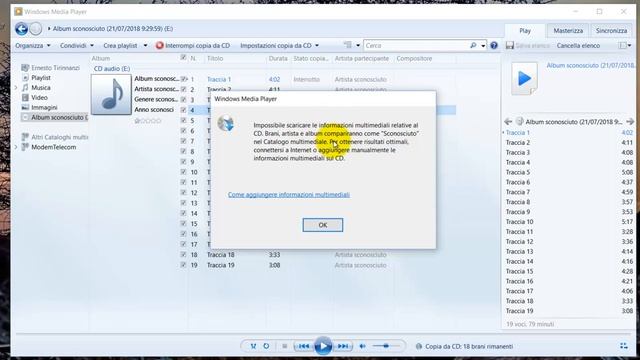Select Album sconosciuto in the navigation pane
This screenshot has width=640, height=360.
point(55,118)
